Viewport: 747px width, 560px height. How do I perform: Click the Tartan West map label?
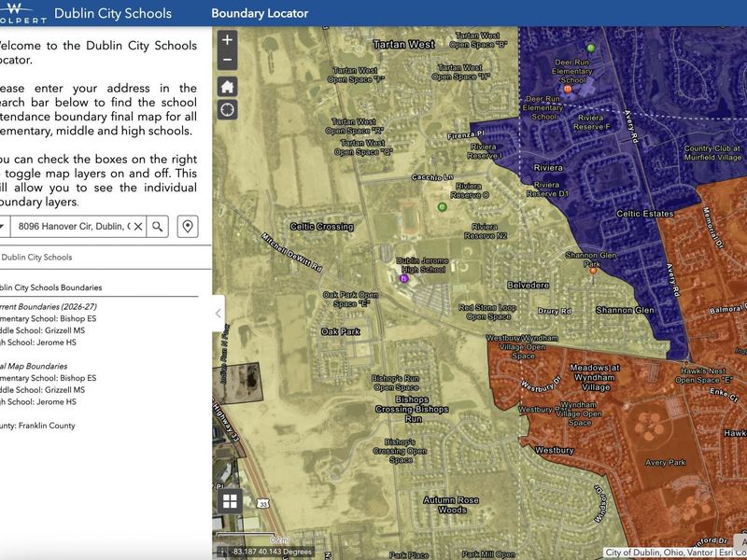pos(404,44)
